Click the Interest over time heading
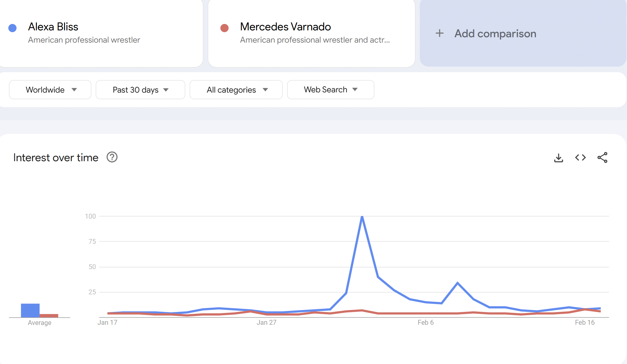Image resolution: width=627 pixels, height=364 pixels. pos(56,158)
